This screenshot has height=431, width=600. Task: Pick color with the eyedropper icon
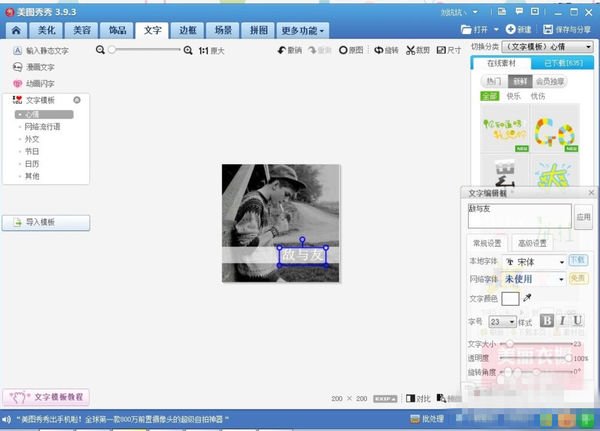click(527, 297)
